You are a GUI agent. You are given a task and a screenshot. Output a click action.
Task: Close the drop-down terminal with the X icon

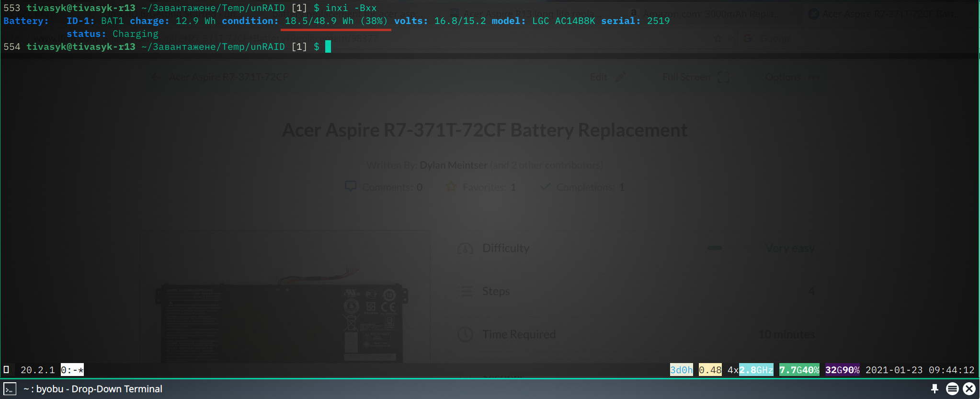[969, 389]
